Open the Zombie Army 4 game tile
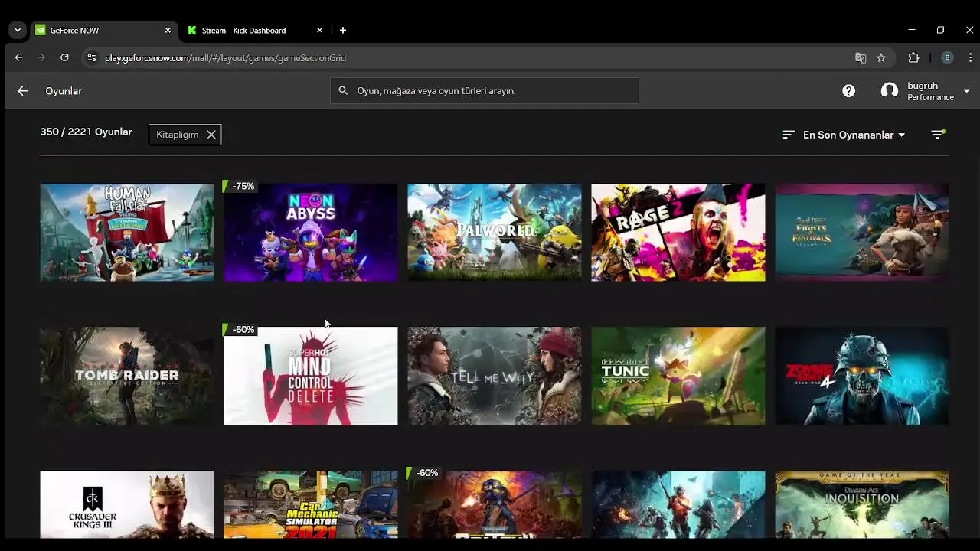The width and height of the screenshot is (980, 551). 862,376
